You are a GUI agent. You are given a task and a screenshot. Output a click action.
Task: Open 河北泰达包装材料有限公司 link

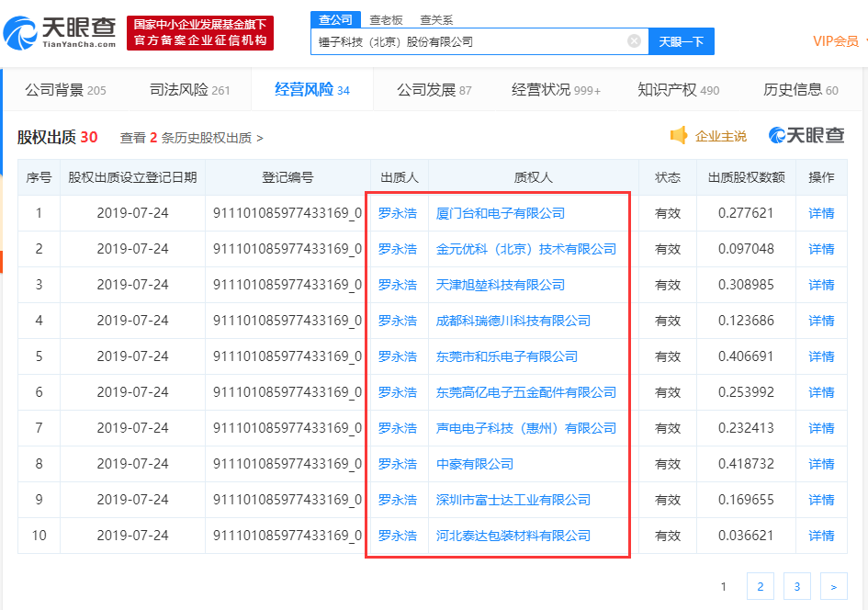(513, 536)
